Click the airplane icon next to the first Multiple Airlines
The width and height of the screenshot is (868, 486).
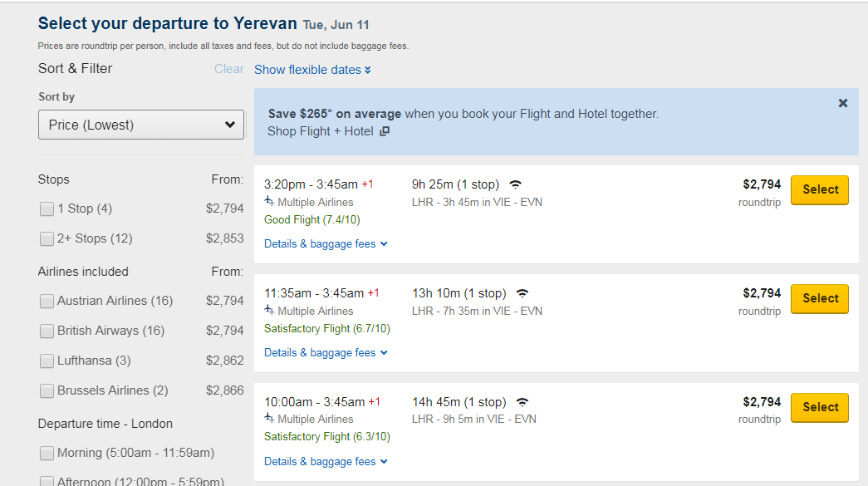point(269,201)
